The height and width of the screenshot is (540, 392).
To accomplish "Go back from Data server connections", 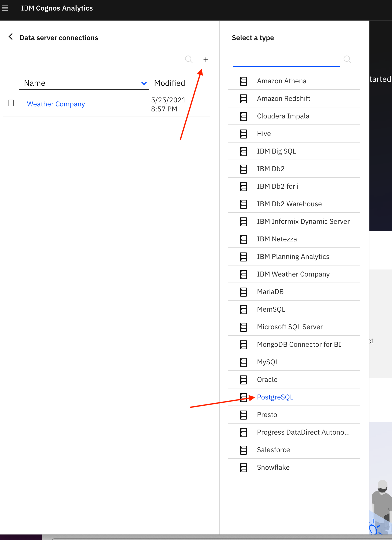I will tap(11, 37).
